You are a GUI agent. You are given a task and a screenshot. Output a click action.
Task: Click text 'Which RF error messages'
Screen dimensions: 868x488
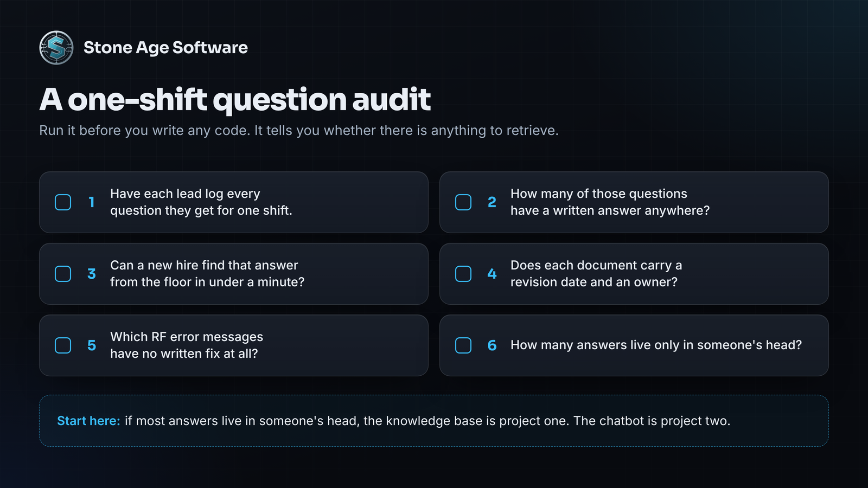[x=187, y=337]
